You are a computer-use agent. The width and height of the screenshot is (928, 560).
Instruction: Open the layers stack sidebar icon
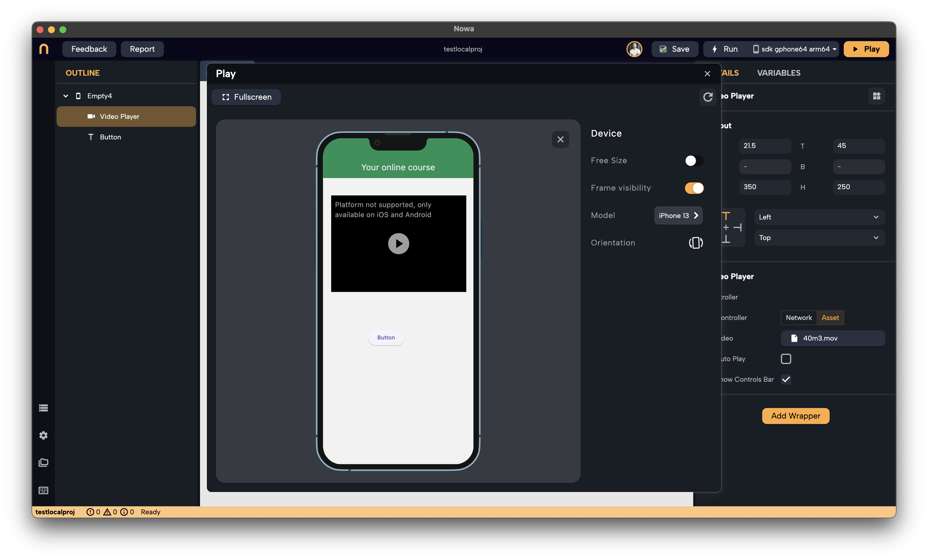[43, 408]
